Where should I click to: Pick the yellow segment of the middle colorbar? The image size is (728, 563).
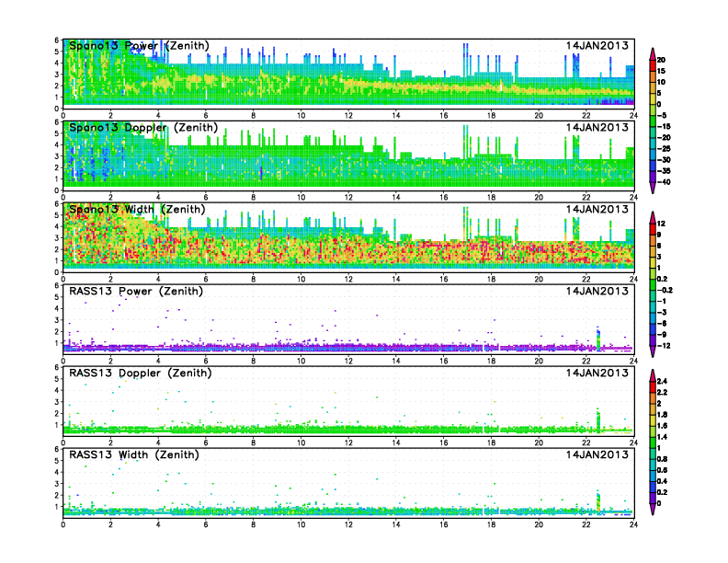click(x=653, y=262)
